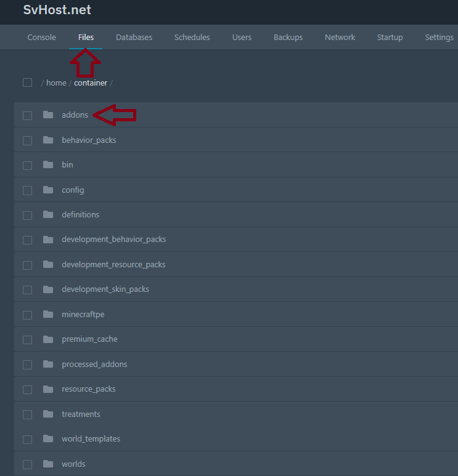458x476 pixels.
Task: Open the development_behavior_packs folder
Action: tap(113, 240)
